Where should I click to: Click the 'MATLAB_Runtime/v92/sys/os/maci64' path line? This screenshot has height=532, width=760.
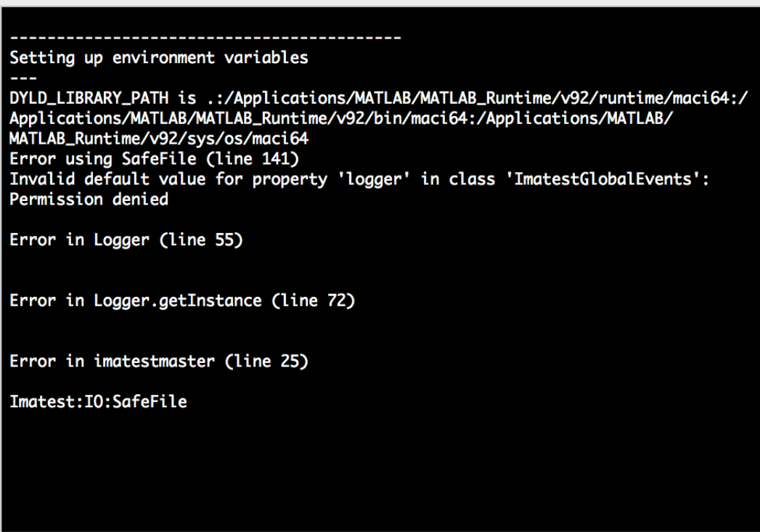tap(159, 139)
